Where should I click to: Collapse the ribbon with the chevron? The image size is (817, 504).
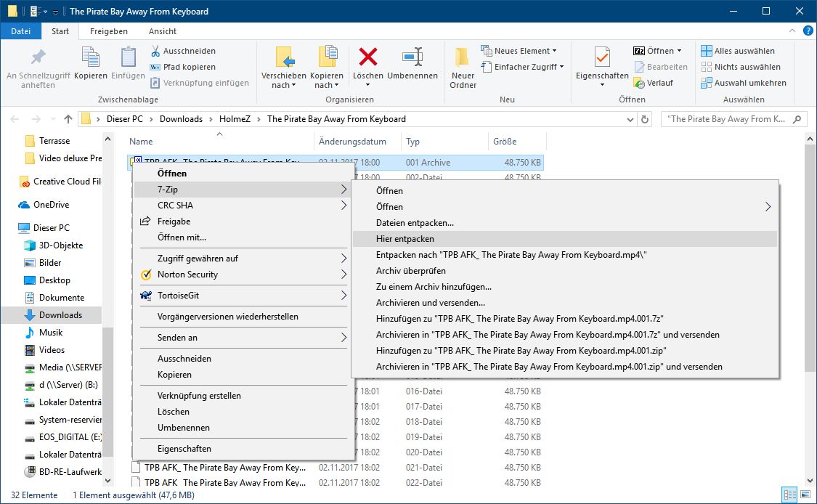click(x=792, y=31)
